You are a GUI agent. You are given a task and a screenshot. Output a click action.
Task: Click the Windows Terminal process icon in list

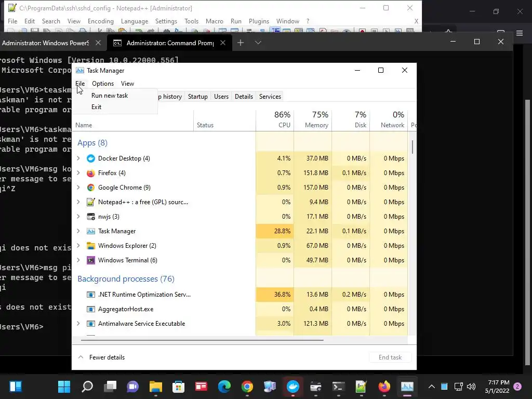pyautogui.click(x=90, y=260)
